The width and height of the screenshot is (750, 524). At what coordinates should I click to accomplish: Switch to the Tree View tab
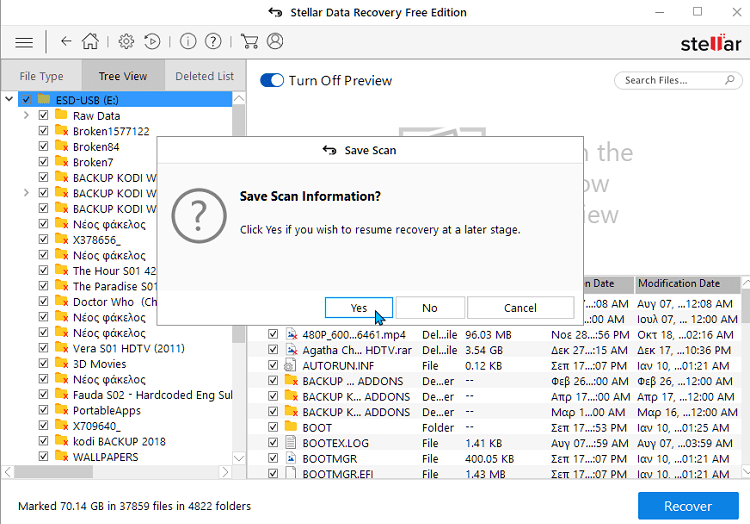click(x=123, y=76)
